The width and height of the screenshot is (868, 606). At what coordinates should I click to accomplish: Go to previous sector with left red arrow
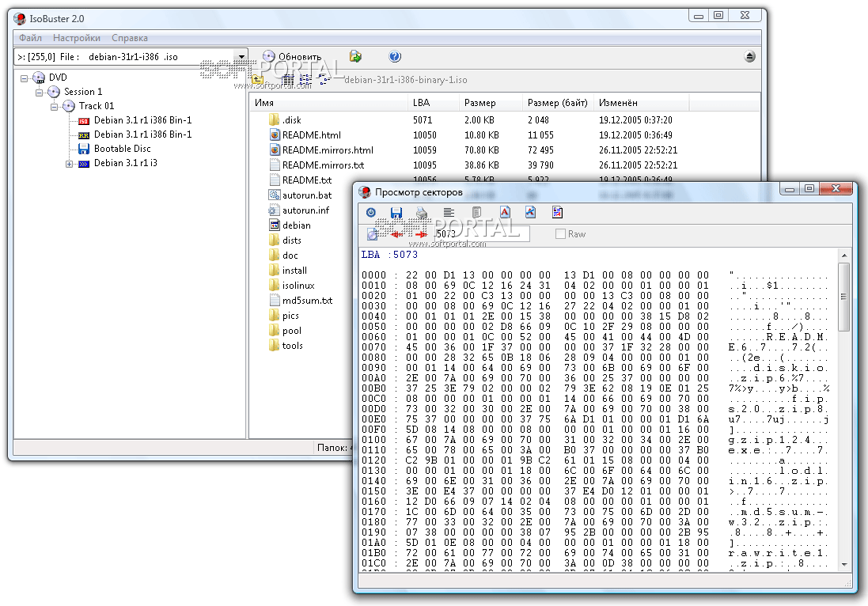[x=397, y=234]
